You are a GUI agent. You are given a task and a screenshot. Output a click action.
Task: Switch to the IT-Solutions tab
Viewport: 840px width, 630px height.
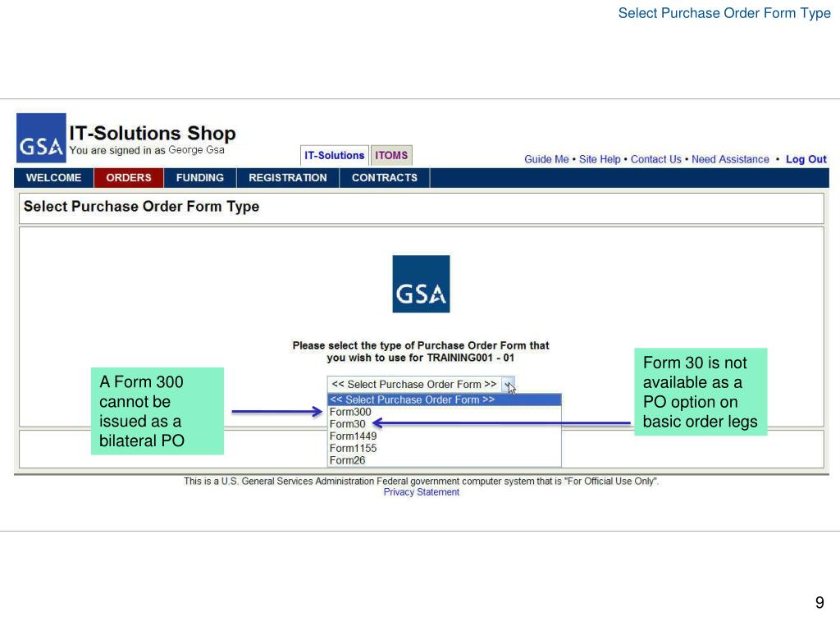[x=335, y=155]
